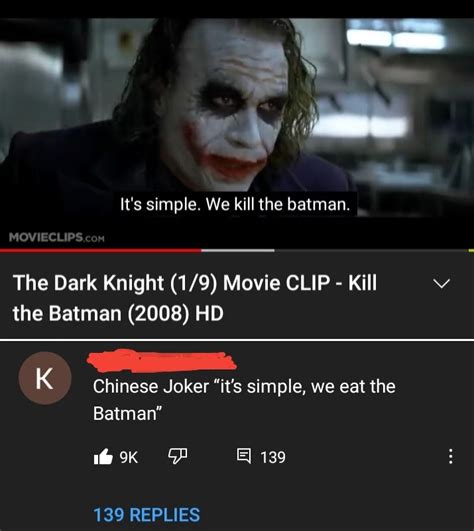Like the comment with thumbs-up icon
Viewport: 474px width, 531px height.
click(x=103, y=456)
